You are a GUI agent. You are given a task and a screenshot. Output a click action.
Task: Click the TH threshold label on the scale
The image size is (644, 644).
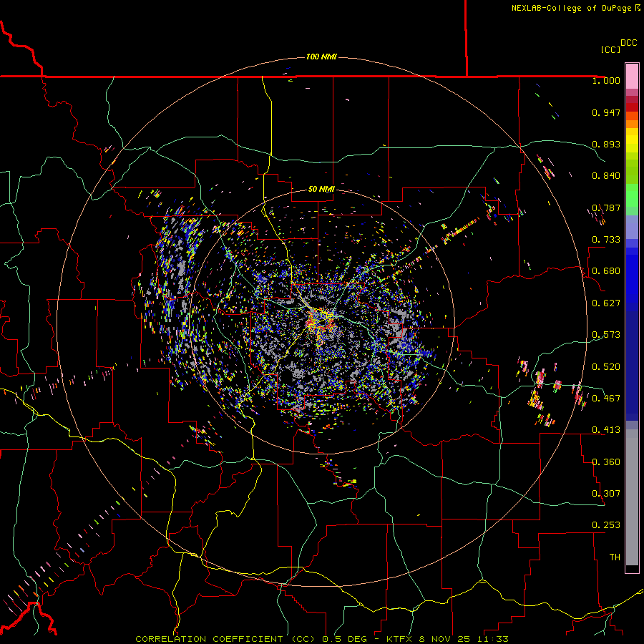click(615, 557)
